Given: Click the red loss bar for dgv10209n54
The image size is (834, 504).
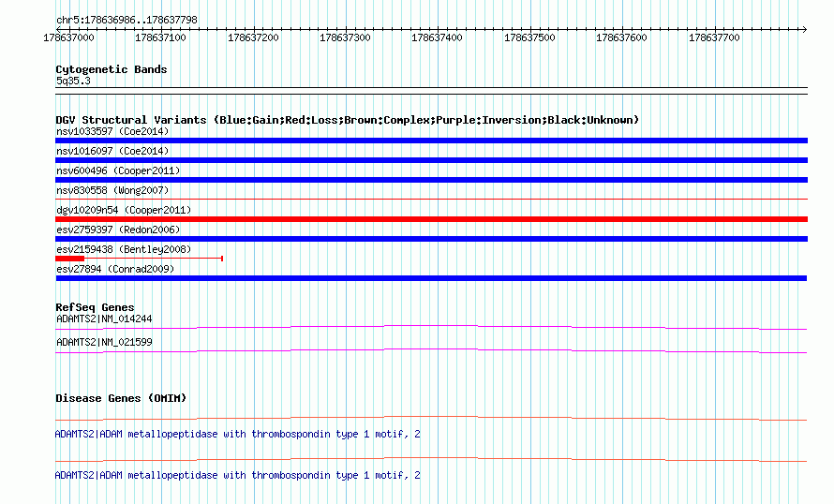Looking at the screenshot, I should (431, 219).
